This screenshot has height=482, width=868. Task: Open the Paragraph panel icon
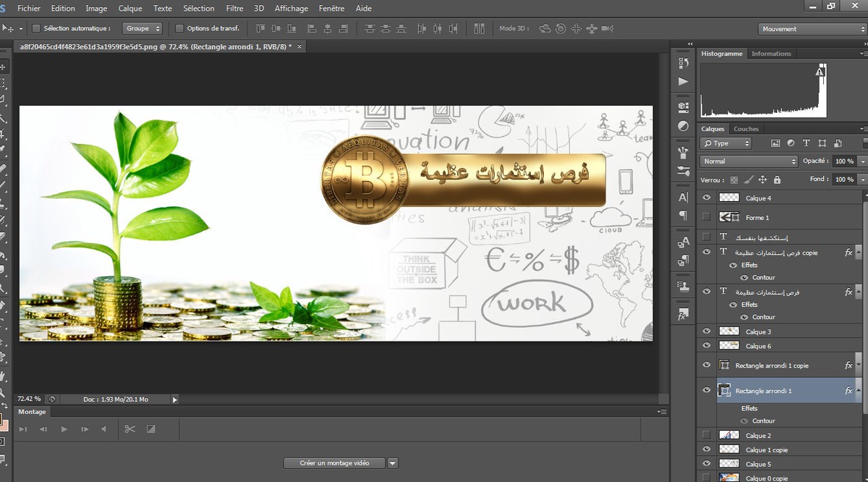[x=683, y=216]
